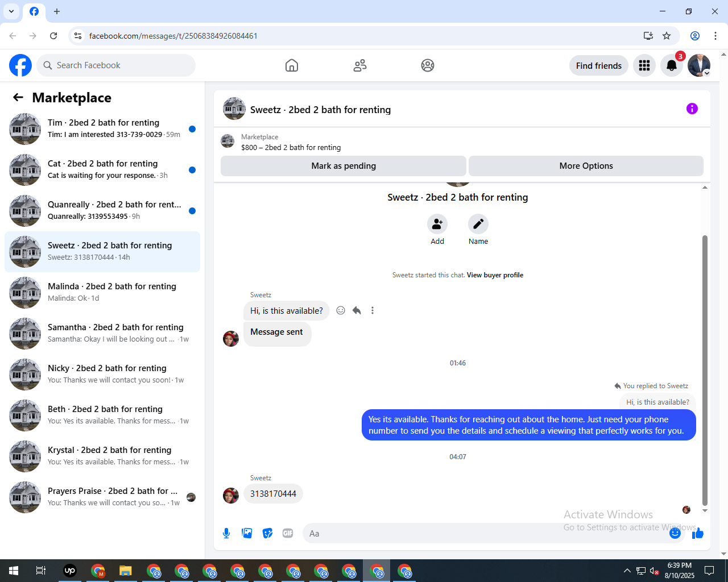Screen dimensions: 728x582
Task: Open the Cat conversation
Action: pyautogui.click(x=102, y=170)
